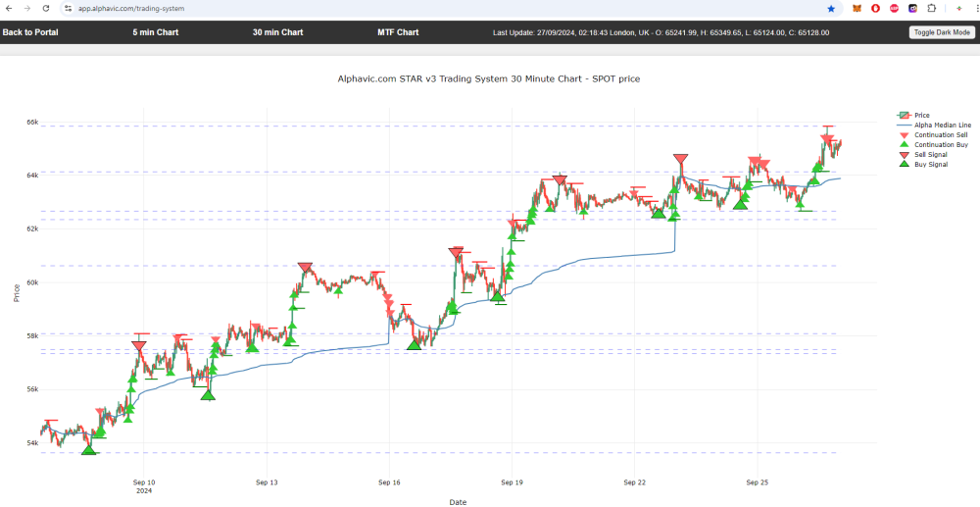
Task: Toggle Sell Signal legend entry
Action: coord(930,155)
